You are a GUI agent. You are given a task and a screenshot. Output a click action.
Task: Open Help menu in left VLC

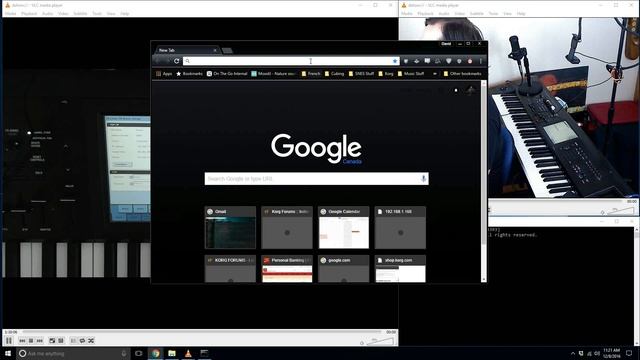pos(124,13)
